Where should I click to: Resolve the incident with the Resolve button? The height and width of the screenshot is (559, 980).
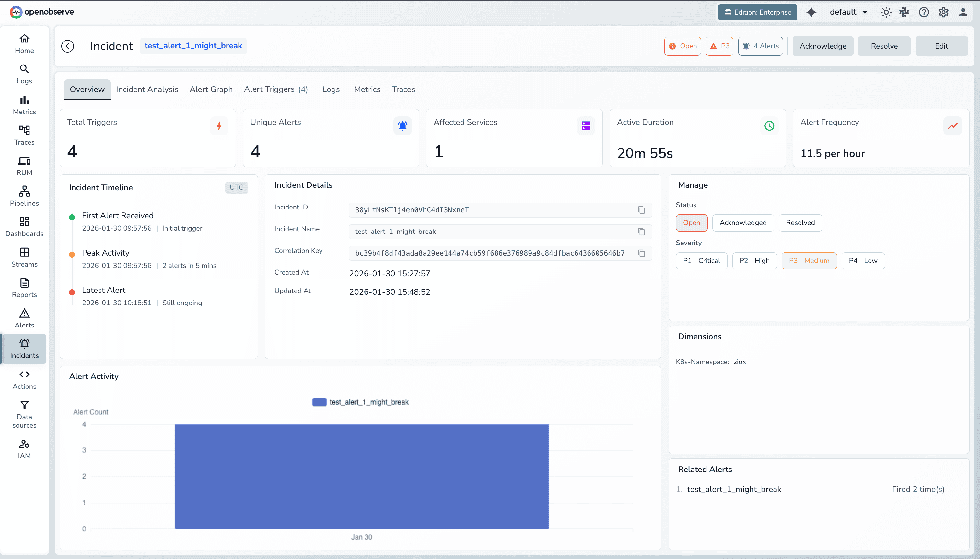click(884, 46)
